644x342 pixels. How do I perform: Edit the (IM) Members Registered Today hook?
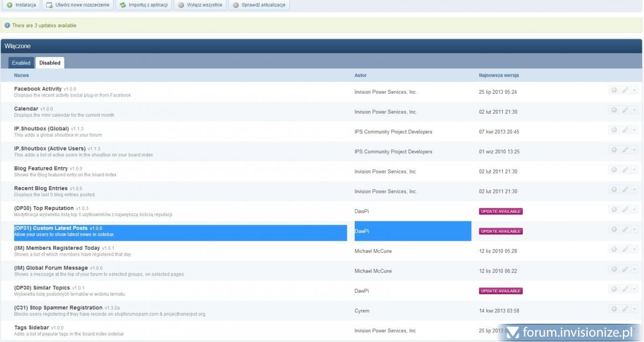625,249
